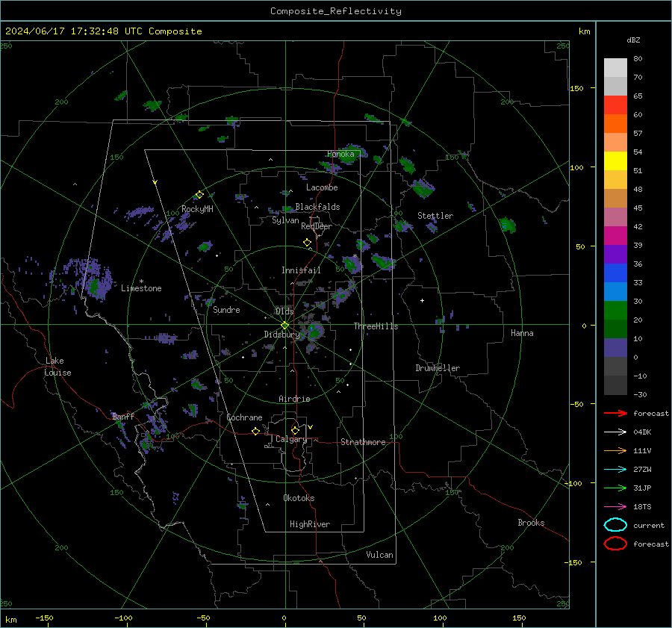The width and height of the screenshot is (672, 628).
Task: Click the HighRiver label
Action: point(310,524)
